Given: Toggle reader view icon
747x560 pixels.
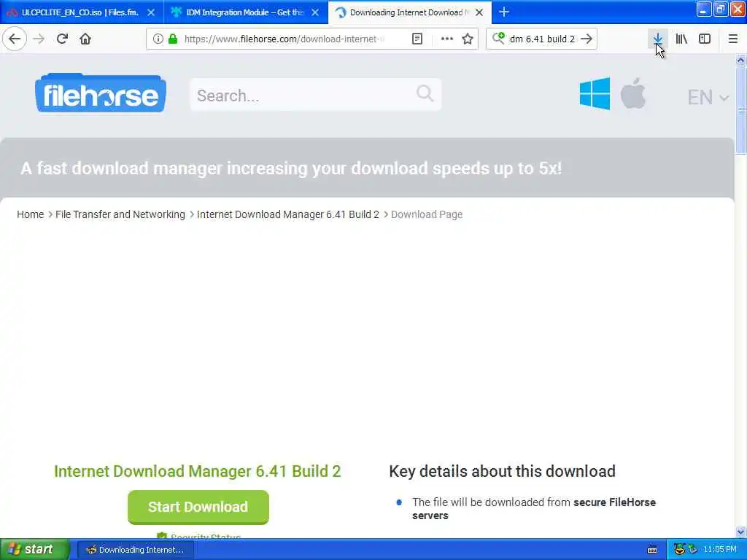Looking at the screenshot, I should (x=417, y=39).
